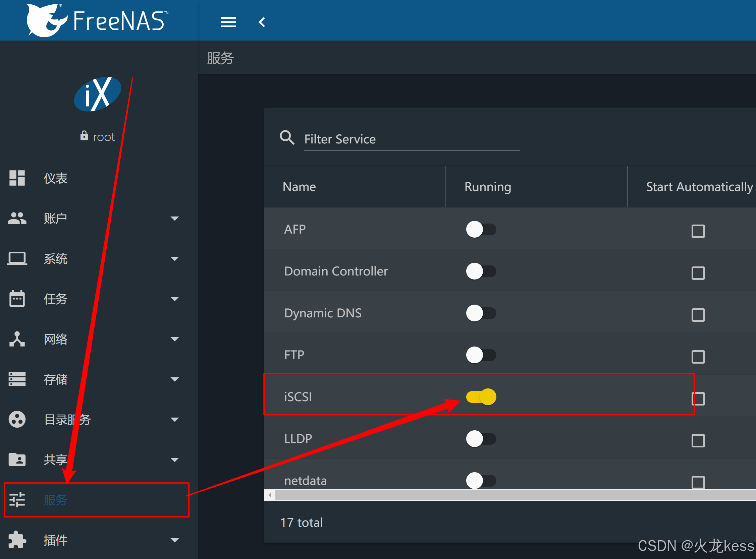The image size is (756, 559).
Task: Click the 服务 page title breadcrumb
Action: [220, 58]
